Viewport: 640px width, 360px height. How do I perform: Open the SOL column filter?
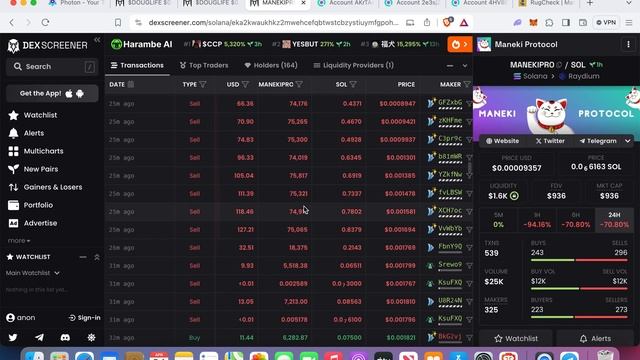[x=353, y=84]
